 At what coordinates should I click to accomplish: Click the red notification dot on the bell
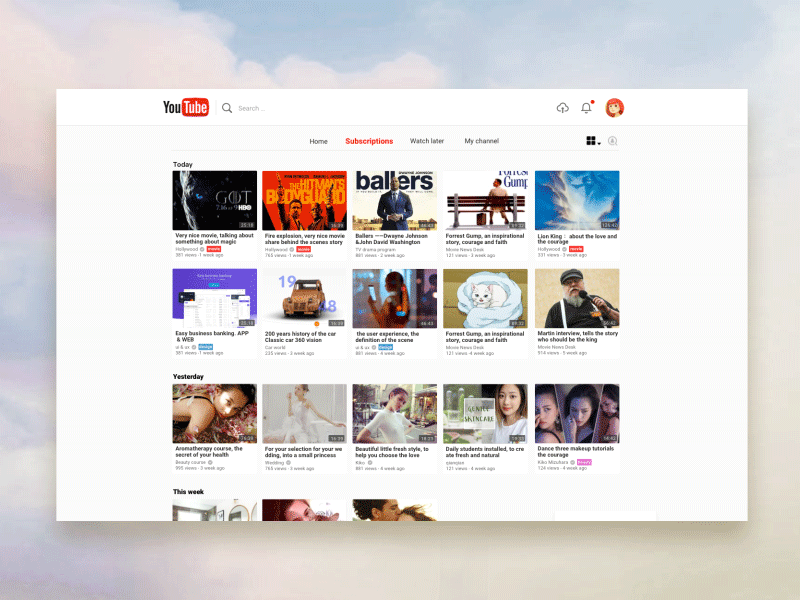point(592,101)
